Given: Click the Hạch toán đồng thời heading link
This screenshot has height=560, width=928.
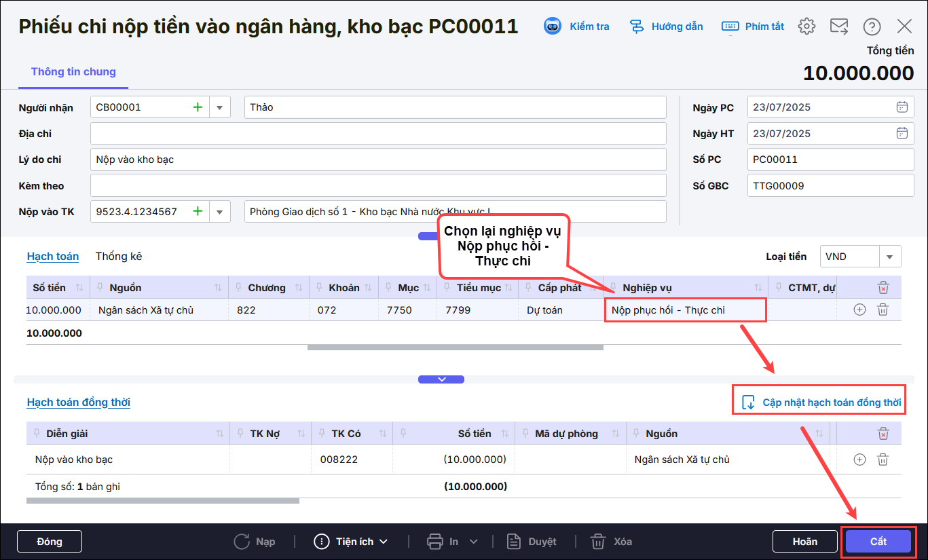Looking at the screenshot, I should pyautogui.click(x=79, y=403).
